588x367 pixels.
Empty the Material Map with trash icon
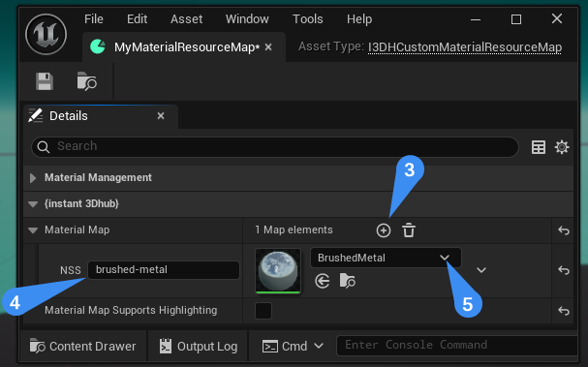409,230
